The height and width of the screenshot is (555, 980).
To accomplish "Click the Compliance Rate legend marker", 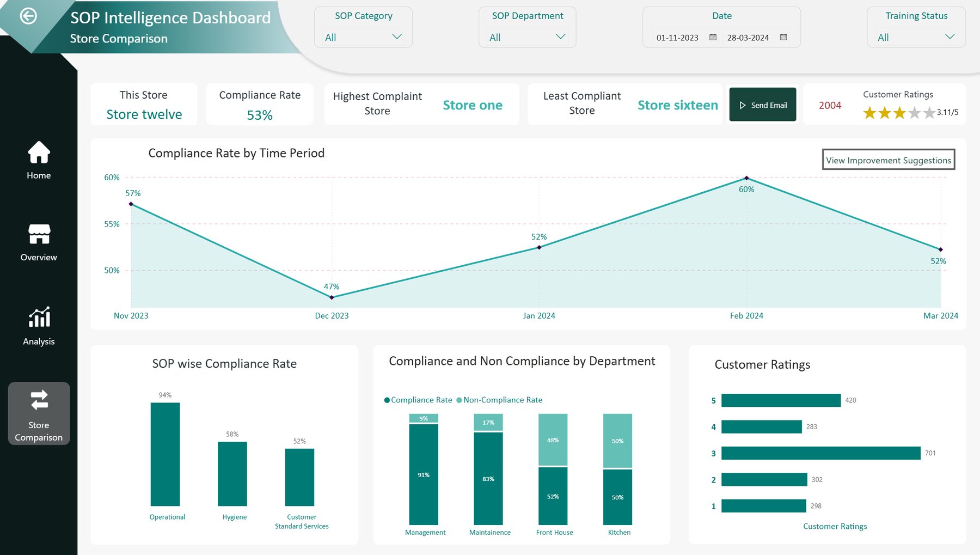I will coord(387,400).
